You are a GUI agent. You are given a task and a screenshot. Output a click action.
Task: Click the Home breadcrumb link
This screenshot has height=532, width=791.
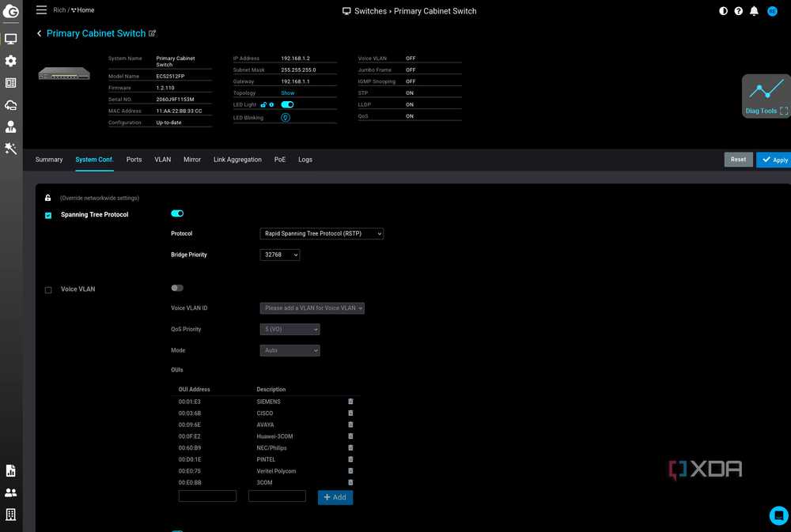[83, 10]
